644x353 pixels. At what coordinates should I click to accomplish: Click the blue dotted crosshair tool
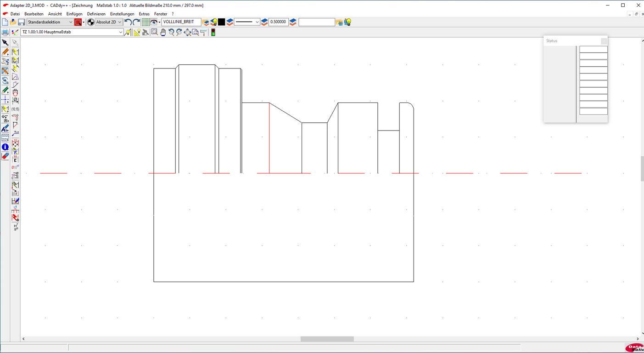5,99
